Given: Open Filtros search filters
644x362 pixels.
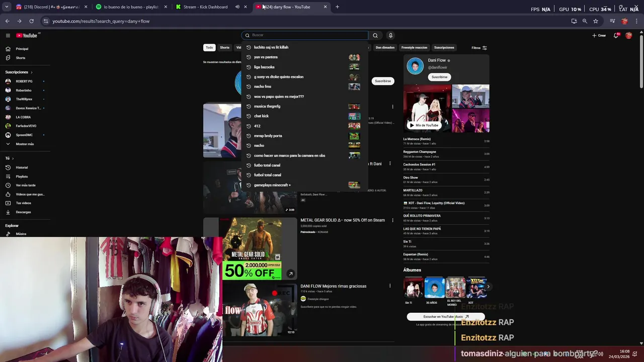Looking at the screenshot, I should pyautogui.click(x=479, y=48).
